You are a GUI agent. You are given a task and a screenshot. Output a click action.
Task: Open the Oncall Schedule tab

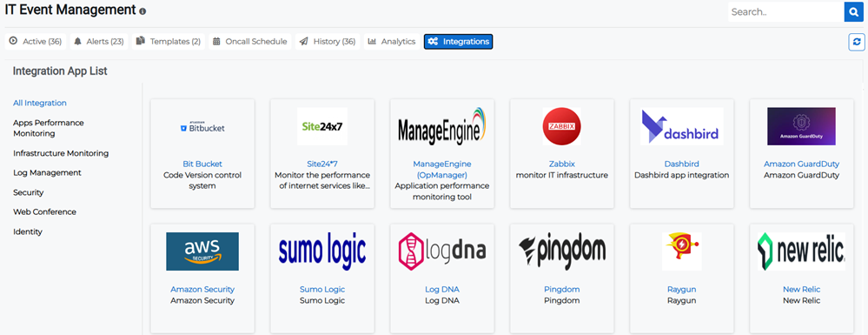[x=250, y=42]
